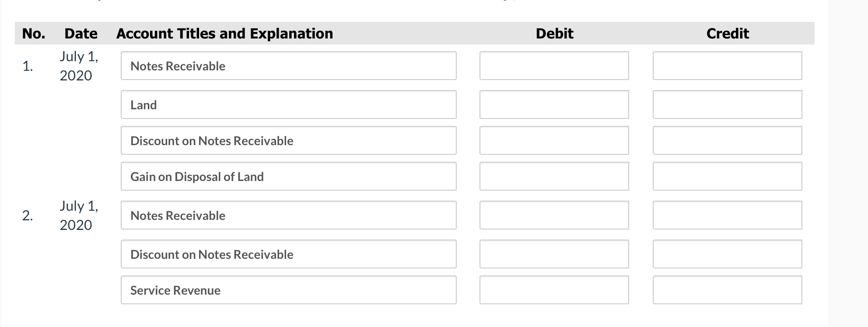Click the Service Revenue account field

point(289,289)
